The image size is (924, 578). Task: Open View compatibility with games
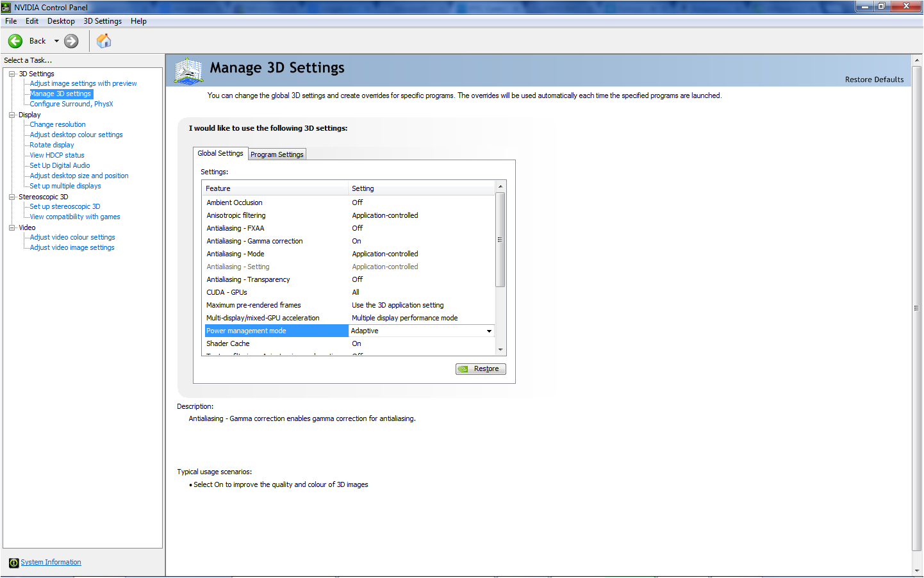tap(75, 217)
